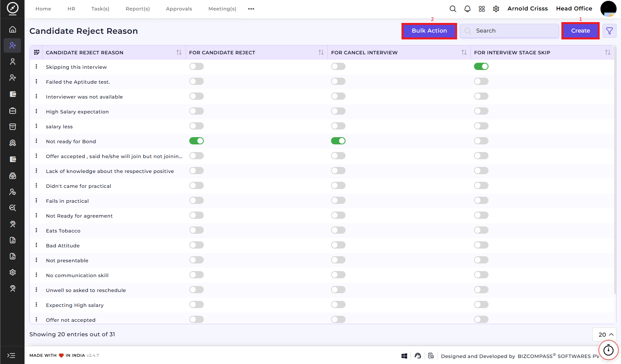Screen dimensions: 621x364
Task: Open the person-with-gear icon in sidebar
Action: (12, 192)
